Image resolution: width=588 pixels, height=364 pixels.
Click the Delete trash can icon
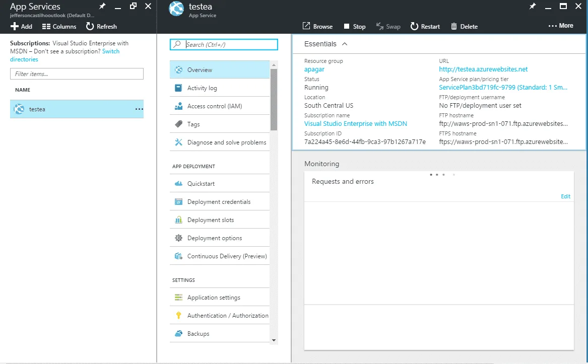coord(454,26)
